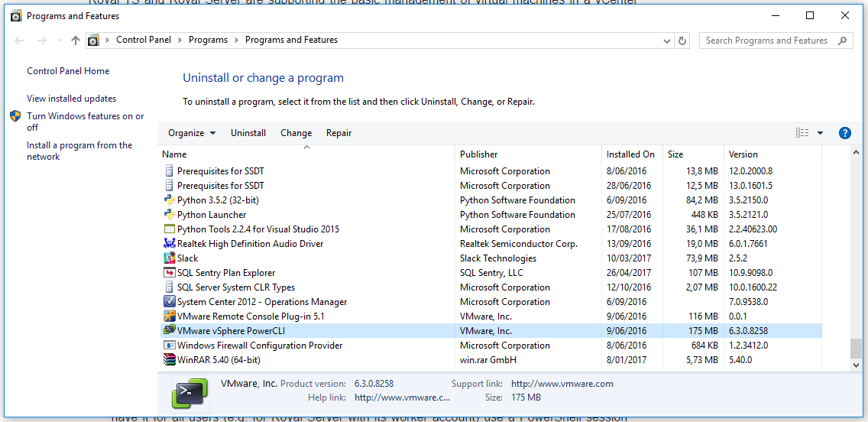
Task: Click the Windows Firewall Configuration Provider icon
Action: point(170,345)
